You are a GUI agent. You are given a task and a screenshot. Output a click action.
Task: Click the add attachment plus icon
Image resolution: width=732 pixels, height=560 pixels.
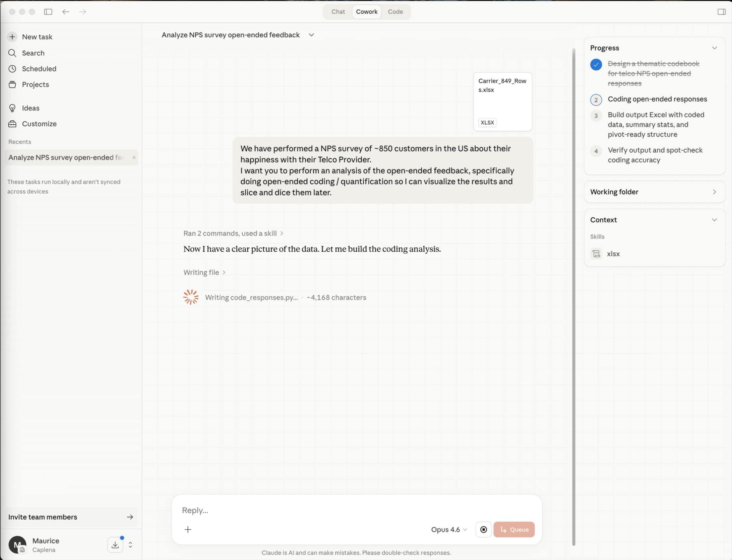[x=188, y=529]
